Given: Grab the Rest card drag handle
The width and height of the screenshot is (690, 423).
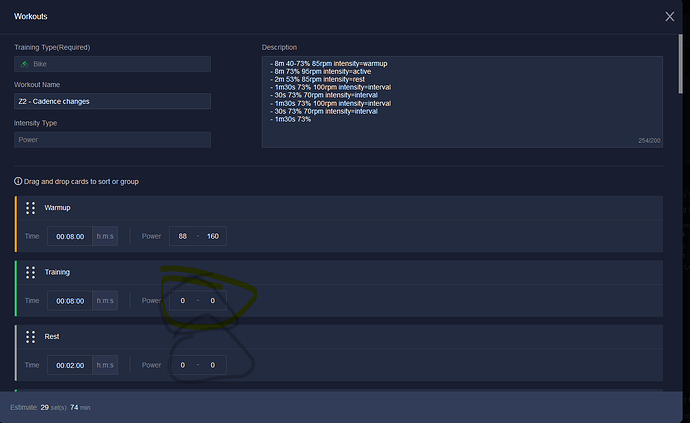Looking at the screenshot, I should point(30,337).
